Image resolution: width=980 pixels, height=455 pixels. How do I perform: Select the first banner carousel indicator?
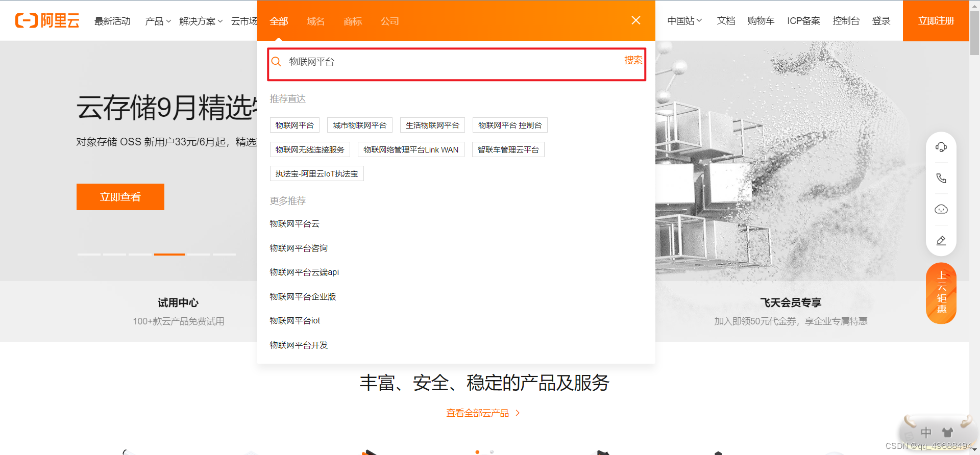89,254
